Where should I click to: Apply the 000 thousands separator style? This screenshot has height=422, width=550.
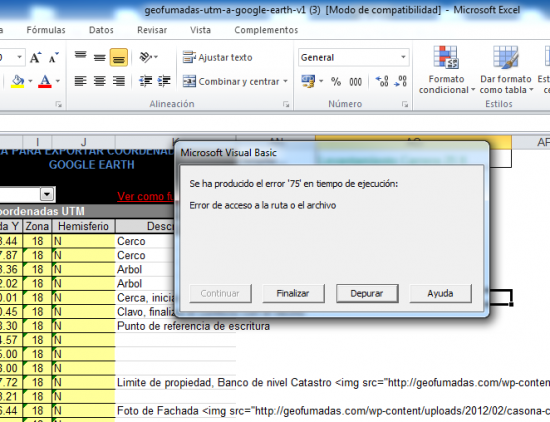355,81
